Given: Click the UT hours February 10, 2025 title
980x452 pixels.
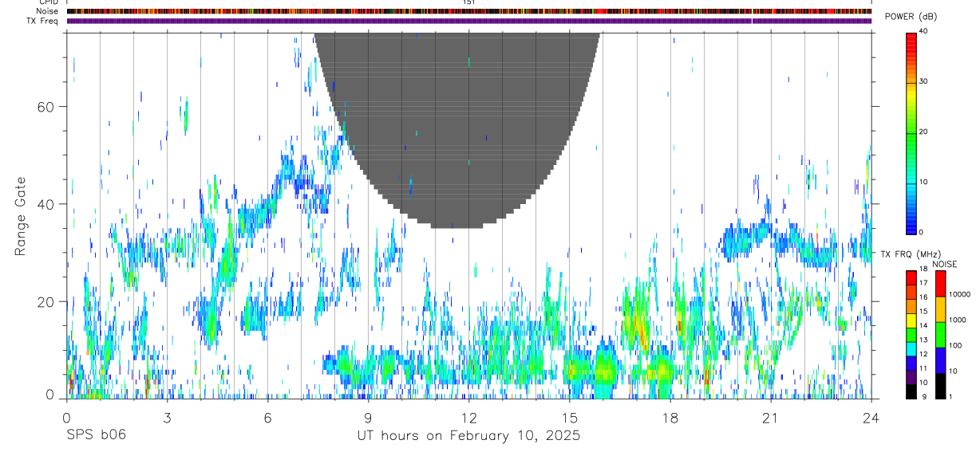Looking at the screenshot, I should pos(468,437).
